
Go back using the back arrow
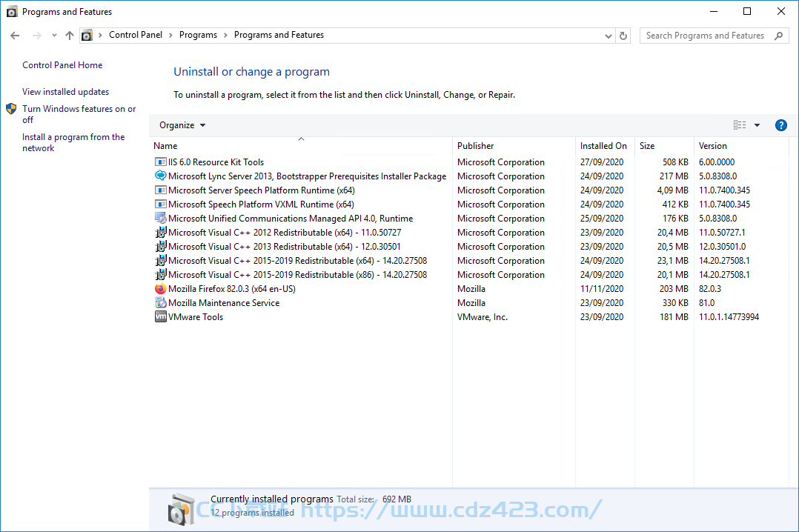[x=15, y=35]
